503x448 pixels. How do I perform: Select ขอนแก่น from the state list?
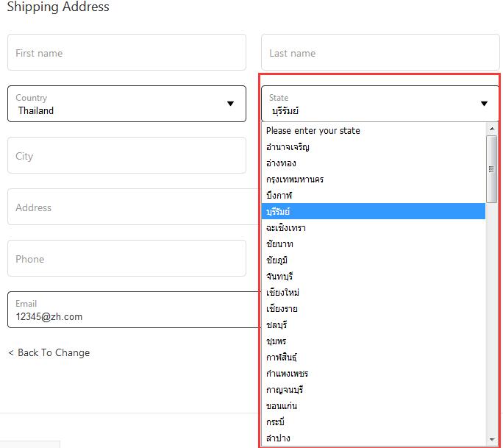point(282,406)
